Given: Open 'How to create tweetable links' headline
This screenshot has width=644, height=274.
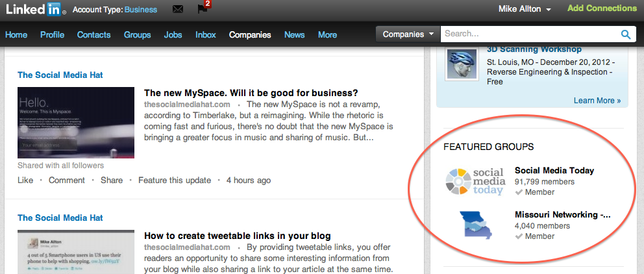Looking at the screenshot, I should coord(238,236).
